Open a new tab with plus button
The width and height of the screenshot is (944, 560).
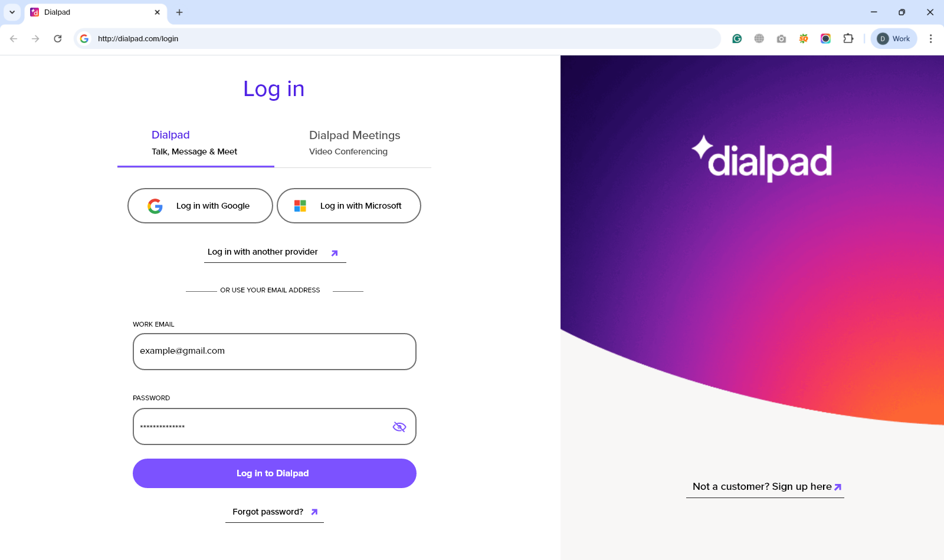[179, 12]
